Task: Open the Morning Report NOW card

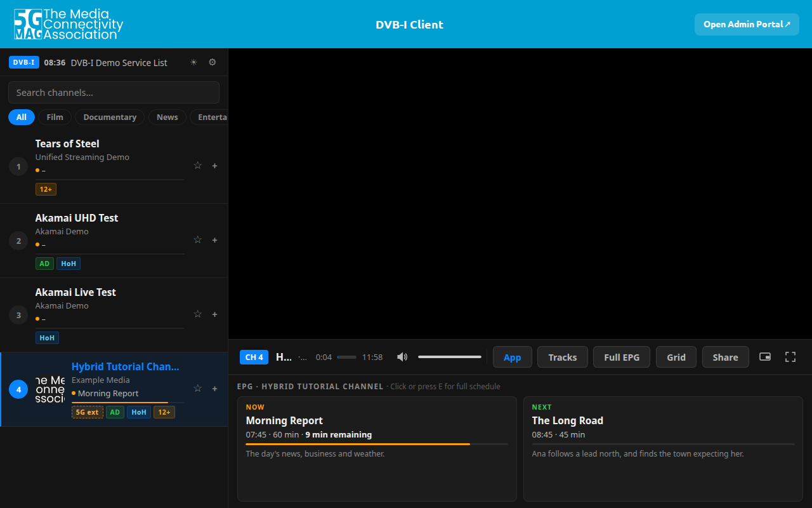Action: (x=377, y=449)
